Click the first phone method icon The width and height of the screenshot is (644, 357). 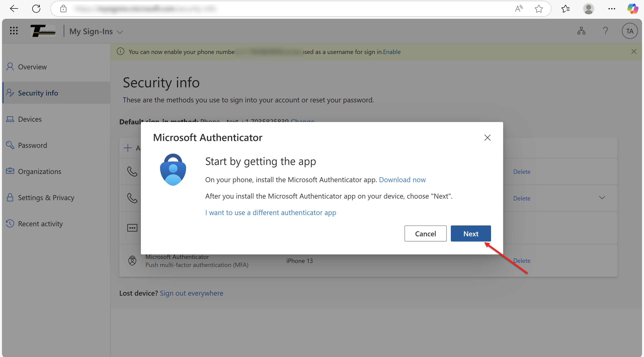point(132,172)
